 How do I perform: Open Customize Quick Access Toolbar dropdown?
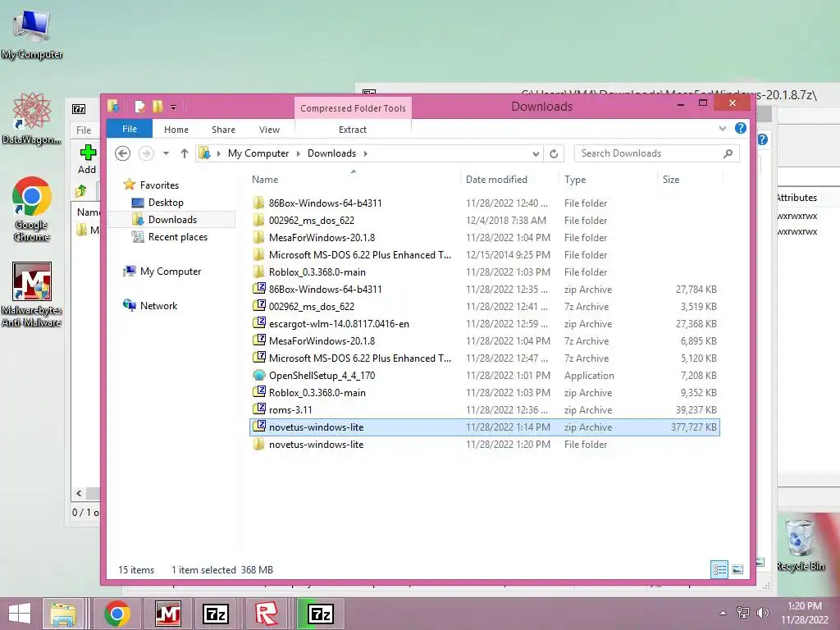pyautogui.click(x=174, y=107)
